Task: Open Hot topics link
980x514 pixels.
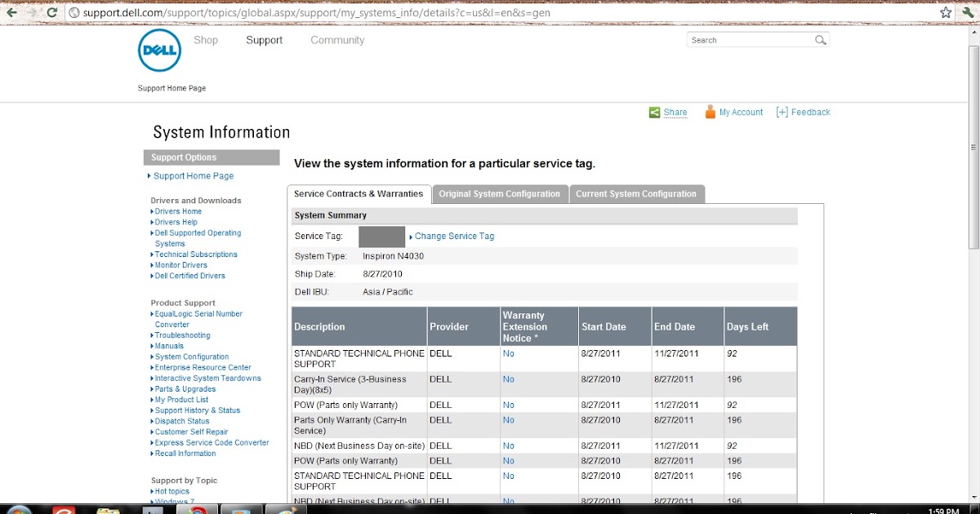Action: [x=172, y=491]
